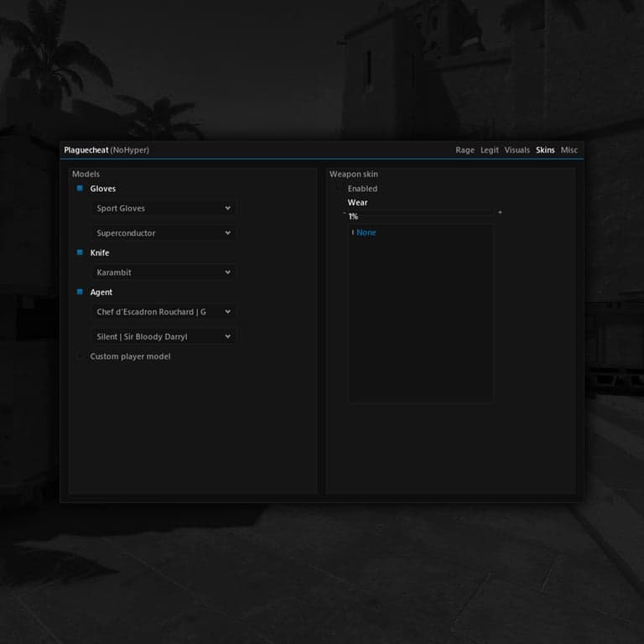Increase Wear with the plus icon
The image size is (644, 644).
(x=500, y=212)
